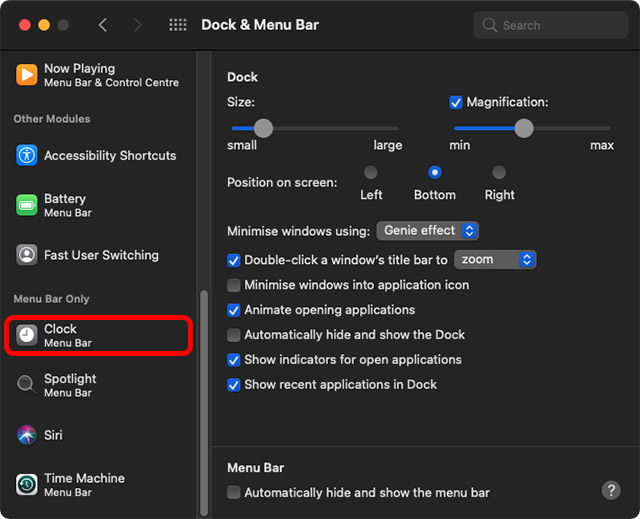Select Bottom dock position radio button
The height and width of the screenshot is (519, 640).
(x=435, y=172)
